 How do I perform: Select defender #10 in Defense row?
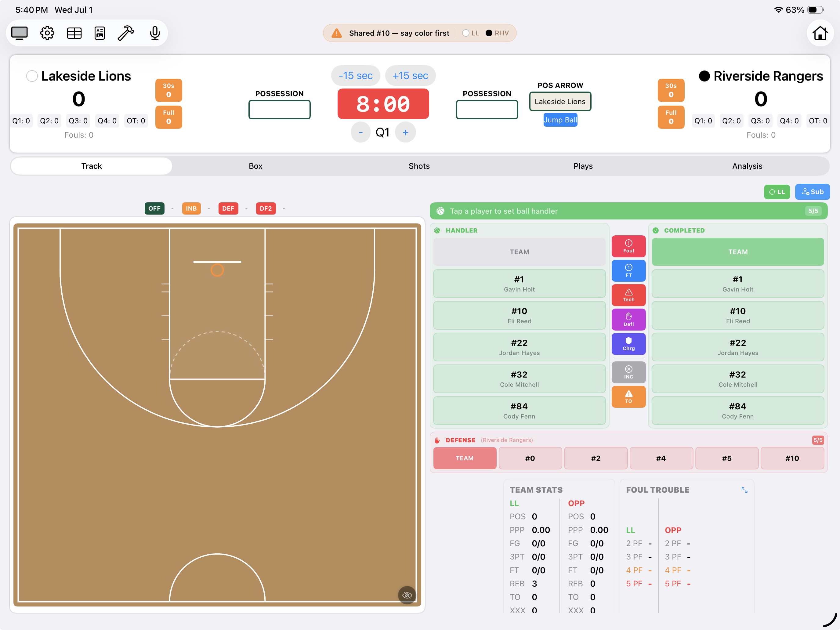coord(792,458)
